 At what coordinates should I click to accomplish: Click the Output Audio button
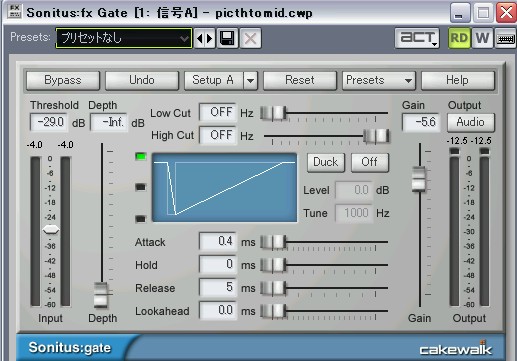(470, 122)
